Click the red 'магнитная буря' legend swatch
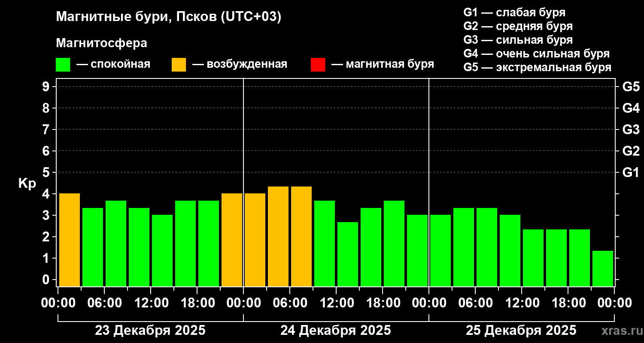Image resolution: width=644 pixels, height=343 pixels. tap(318, 65)
